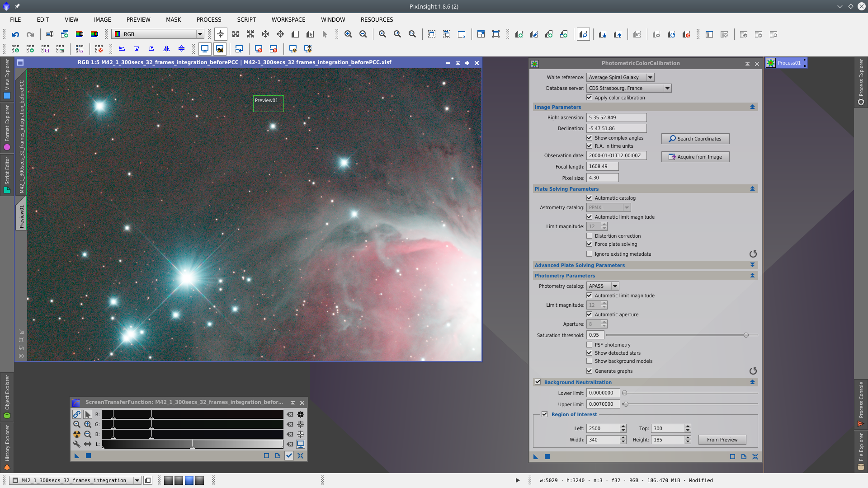Viewport: 868px width, 488px height.
Task: Expand the Advanced Plate Solving Parameters section
Action: (752, 265)
